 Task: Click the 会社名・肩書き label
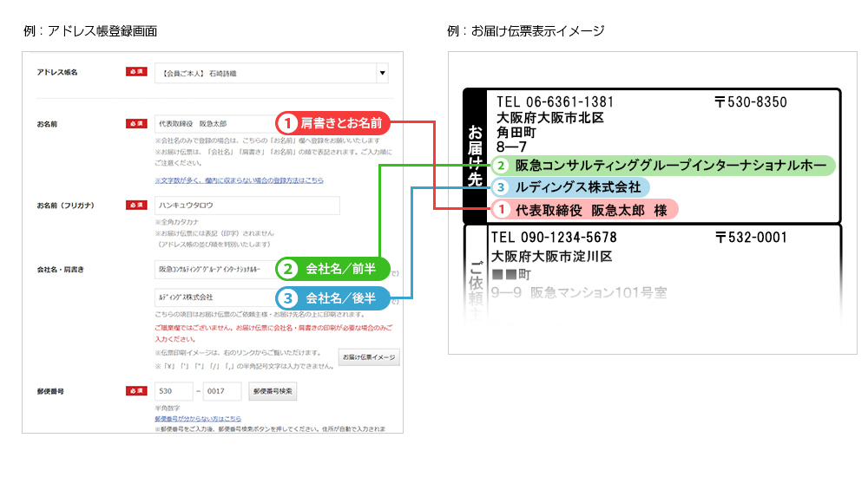[61, 270]
